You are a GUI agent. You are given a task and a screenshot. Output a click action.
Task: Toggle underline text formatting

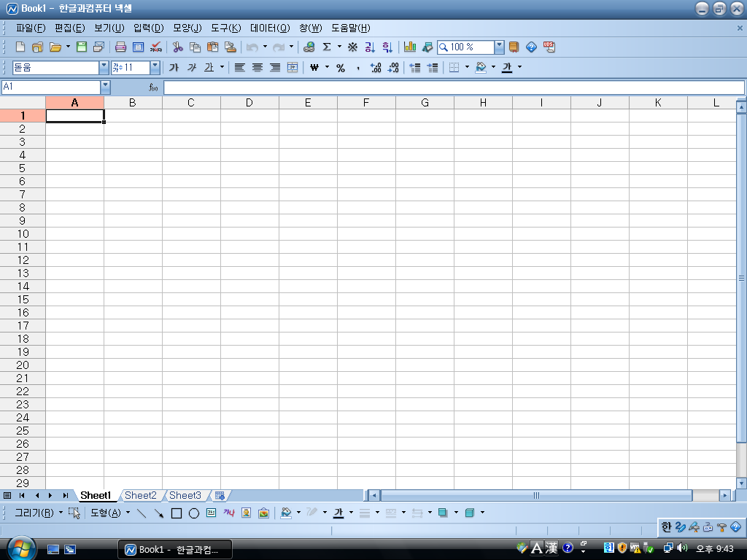tap(209, 68)
